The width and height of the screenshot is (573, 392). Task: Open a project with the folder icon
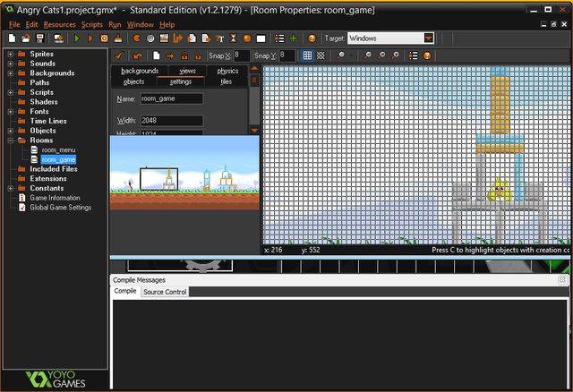(26, 38)
